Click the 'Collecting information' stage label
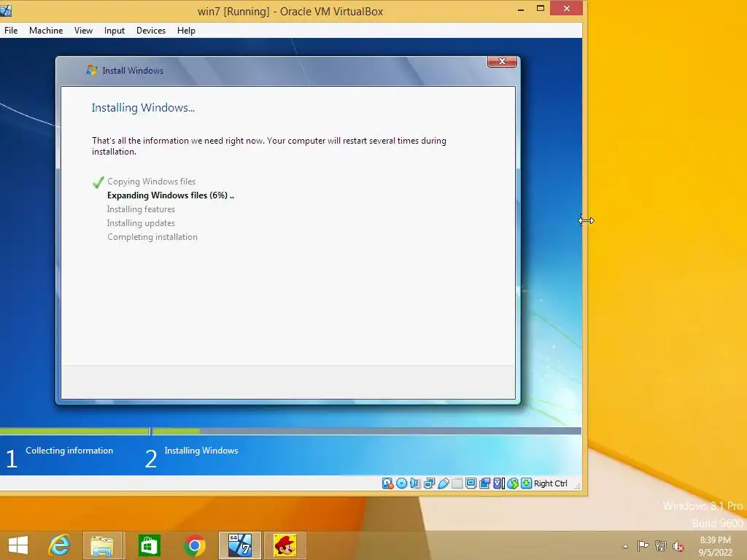 69,451
